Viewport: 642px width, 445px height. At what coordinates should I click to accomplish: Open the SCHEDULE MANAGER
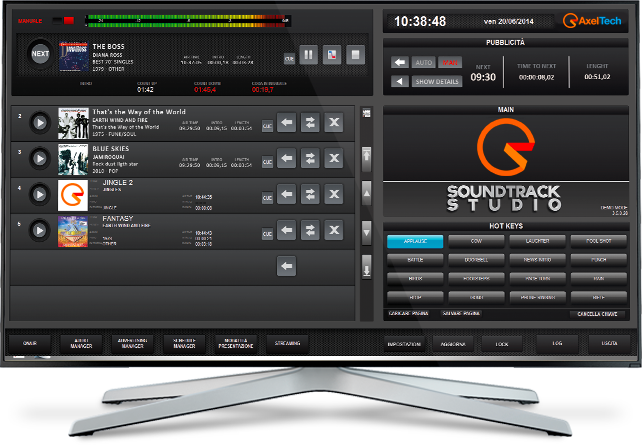(x=184, y=343)
